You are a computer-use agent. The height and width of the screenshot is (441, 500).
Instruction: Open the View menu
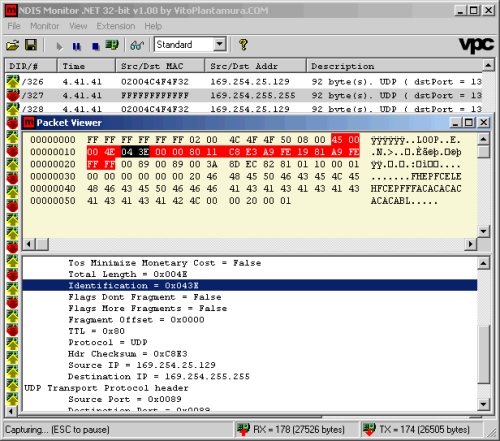pos(78,26)
